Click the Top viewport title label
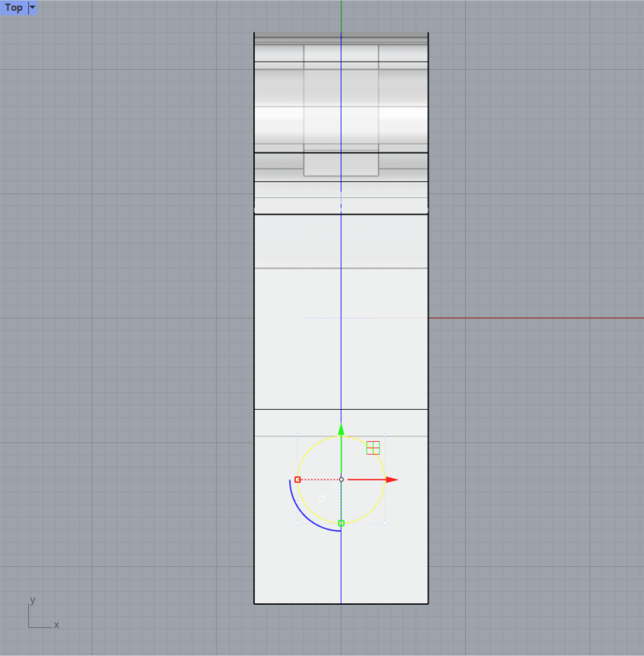The width and height of the screenshot is (644, 656). pyautogui.click(x=14, y=7)
